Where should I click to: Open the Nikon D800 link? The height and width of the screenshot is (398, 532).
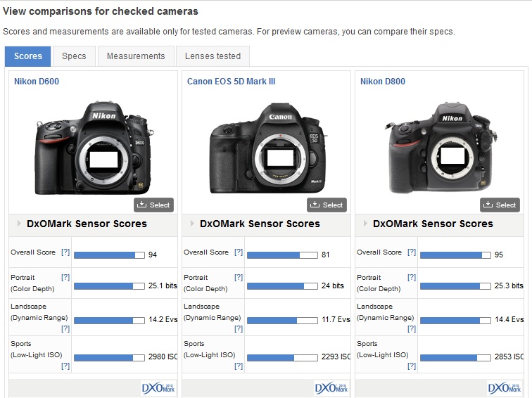coord(383,82)
